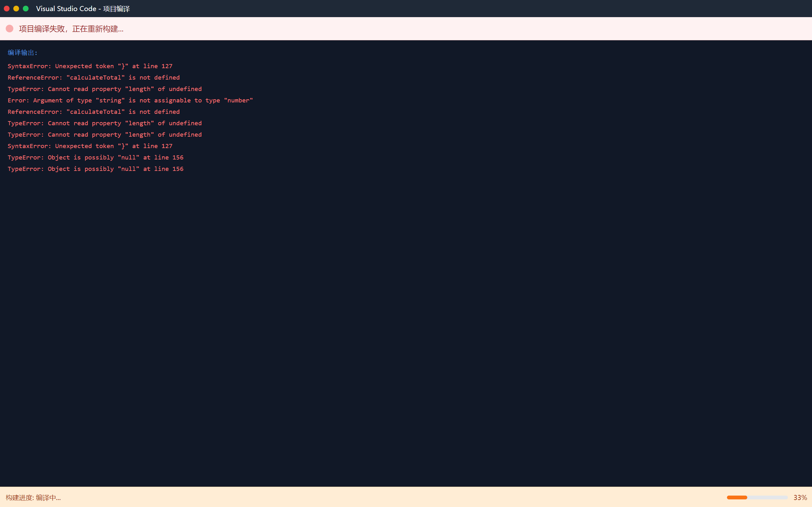Click the 编译输出 heading label
Image resolution: width=812 pixels, height=507 pixels.
[23, 53]
